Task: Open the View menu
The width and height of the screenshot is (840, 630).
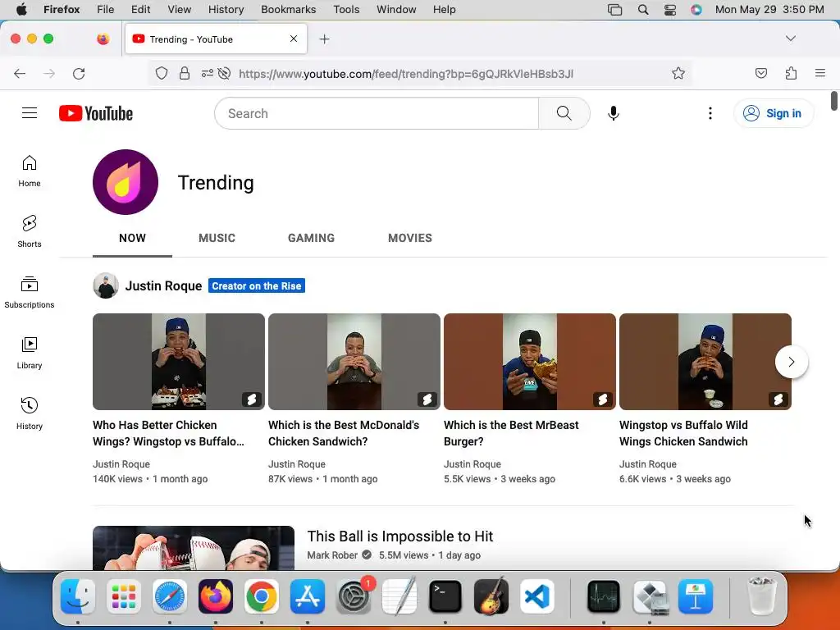Action: coord(179,10)
